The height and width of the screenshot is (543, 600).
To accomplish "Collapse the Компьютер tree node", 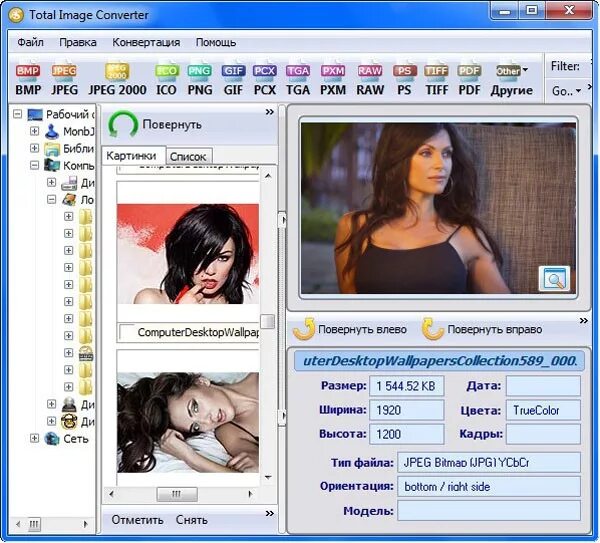I will click(x=34, y=165).
